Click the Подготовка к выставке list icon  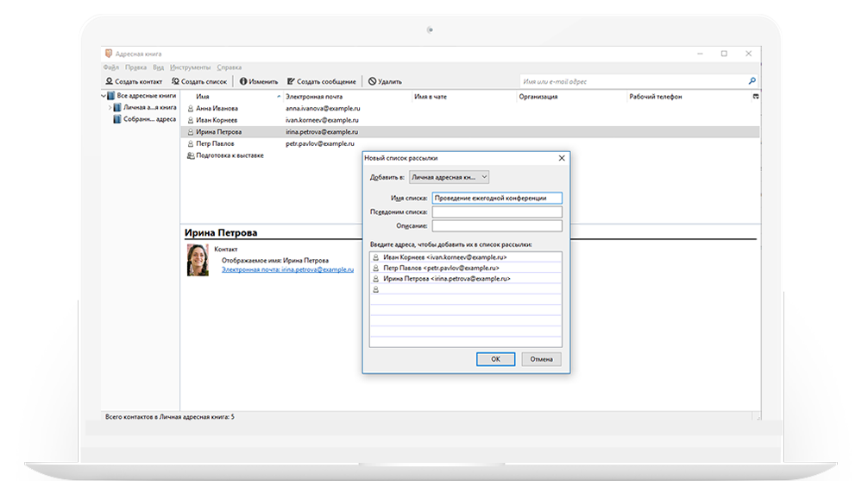[x=191, y=155]
